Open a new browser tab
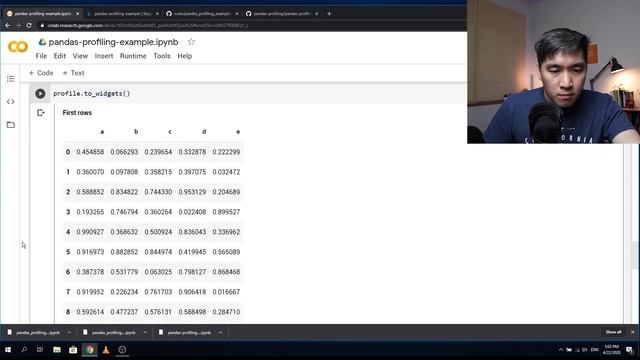The image size is (640, 360). click(x=329, y=13)
